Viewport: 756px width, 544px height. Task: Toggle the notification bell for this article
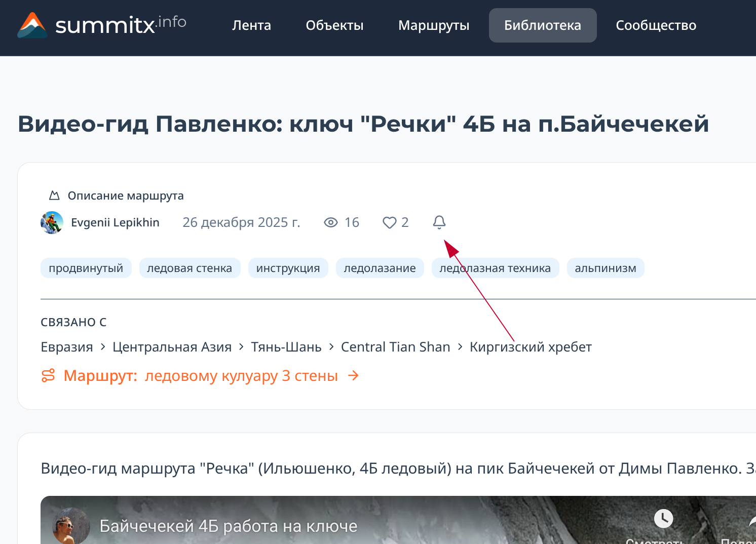point(439,222)
